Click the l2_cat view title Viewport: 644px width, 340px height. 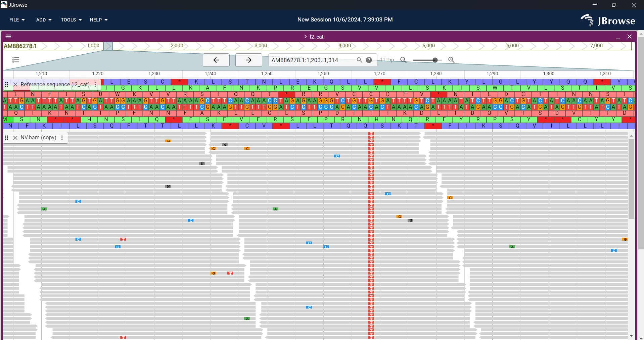pos(316,37)
